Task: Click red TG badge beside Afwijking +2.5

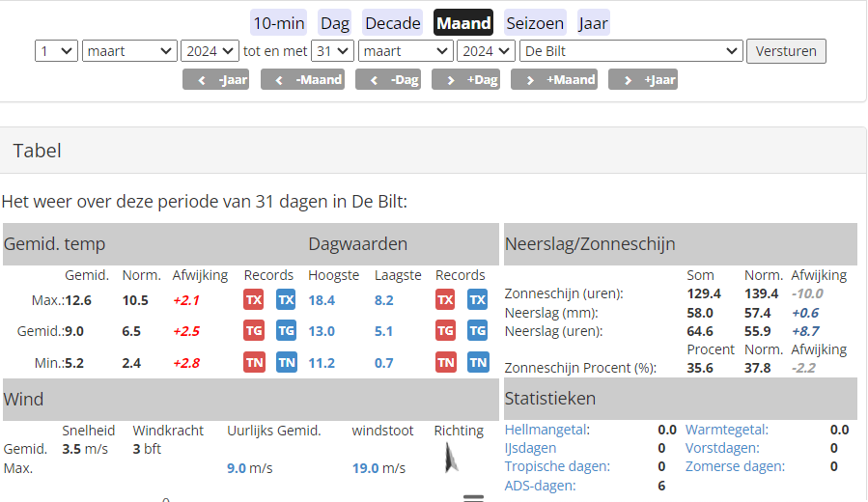Action: (253, 331)
